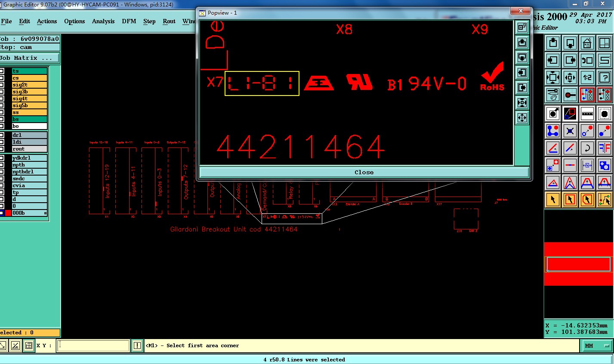614x364 pixels.
Task: Select the ydkdrl layer name
Action: [29, 158]
